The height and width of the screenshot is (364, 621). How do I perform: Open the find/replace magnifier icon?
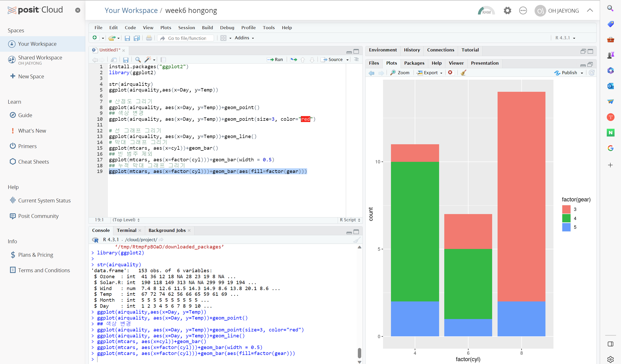point(138,60)
